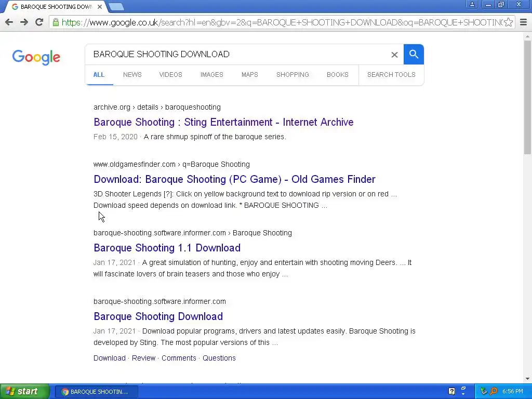Screen dimensions: 532x399
Task: Open Old Games Finder download result
Action: click(x=234, y=179)
